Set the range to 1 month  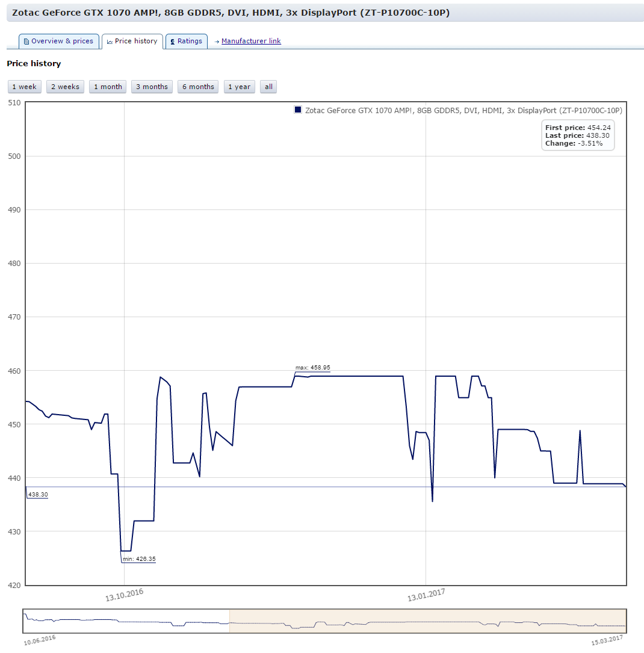[x=108, y=87]
